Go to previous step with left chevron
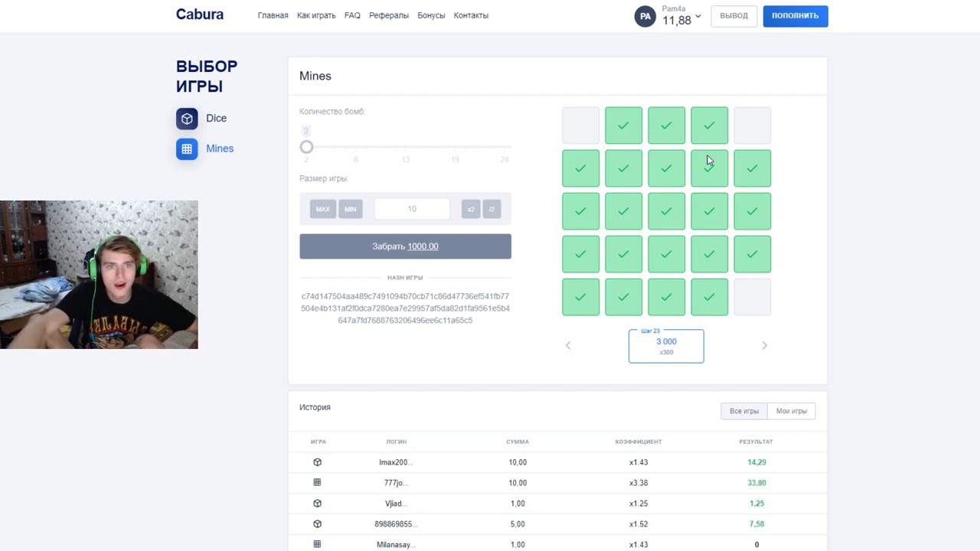980x551 pixels. (x=568, y=345)
